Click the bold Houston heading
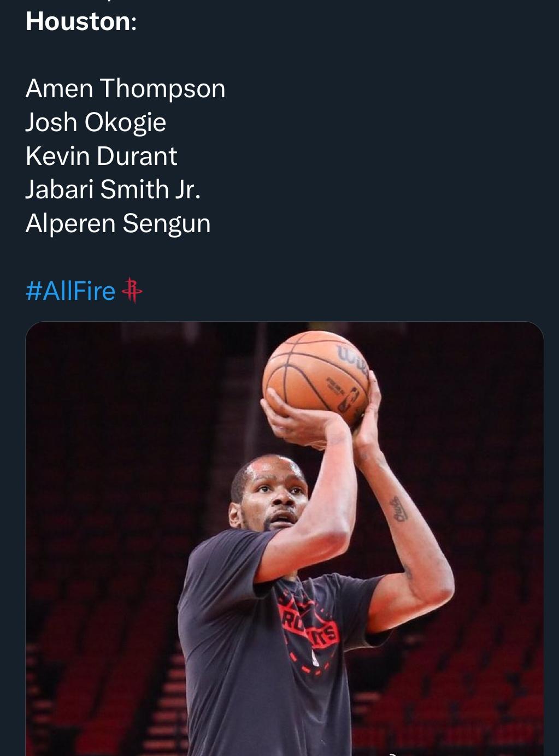Screen dimensions: 559x756 click(x=79, y=22)
